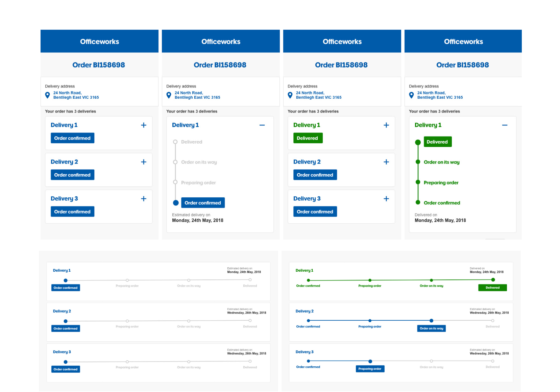560x392 pixels.
Task: Click Order confirmed badge under Delivery 2, third screen
Action: [x=315, y=175]
